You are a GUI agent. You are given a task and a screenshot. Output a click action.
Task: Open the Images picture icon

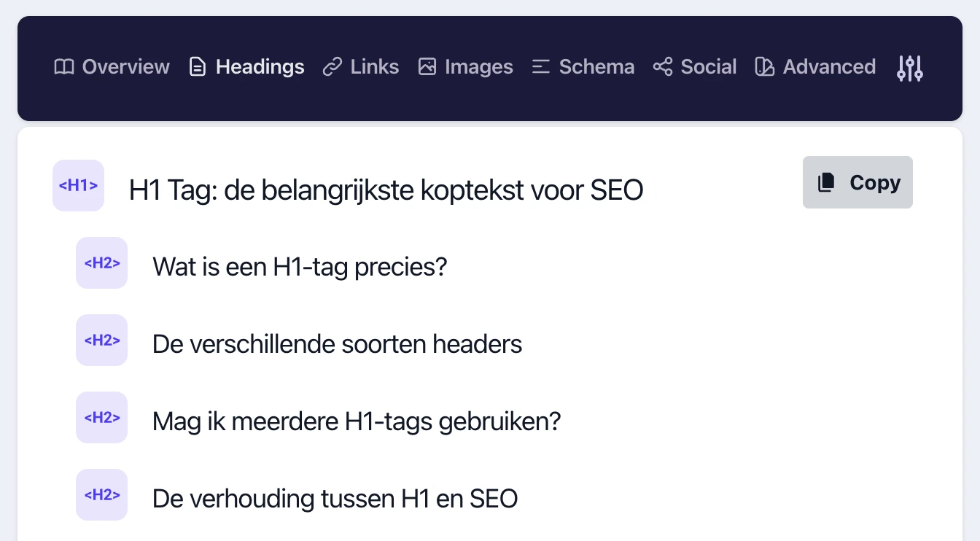427,66
